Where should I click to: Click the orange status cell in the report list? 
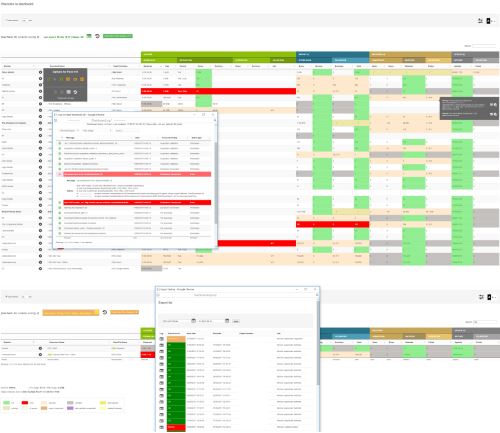[176, 339]
